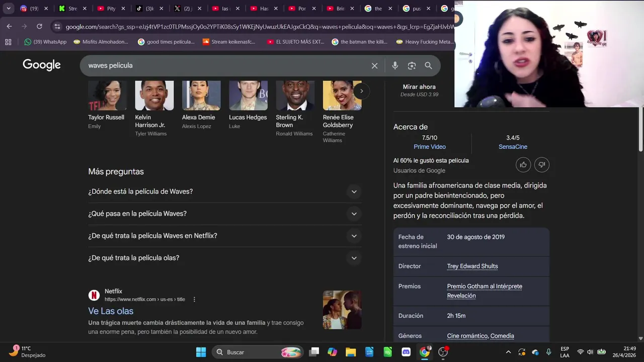Open the apps grid in bookmarks bar
The image size is (644, 362).
[x=8, y=42]
